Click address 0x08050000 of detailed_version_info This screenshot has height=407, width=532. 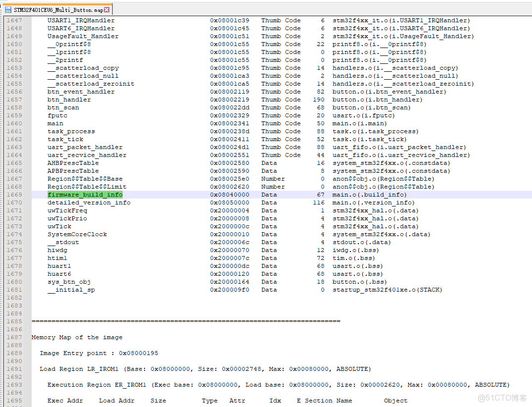click(229, 203)
